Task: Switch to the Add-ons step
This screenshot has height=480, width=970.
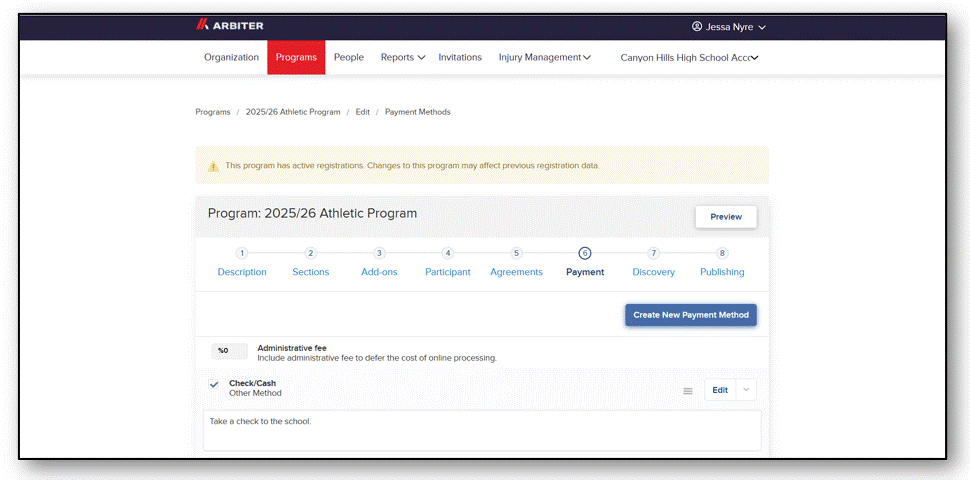Action: tap(379, 272)
